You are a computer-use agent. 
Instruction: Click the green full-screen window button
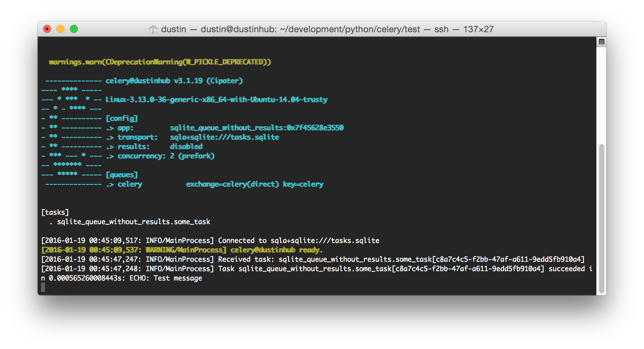click(74, 29)
